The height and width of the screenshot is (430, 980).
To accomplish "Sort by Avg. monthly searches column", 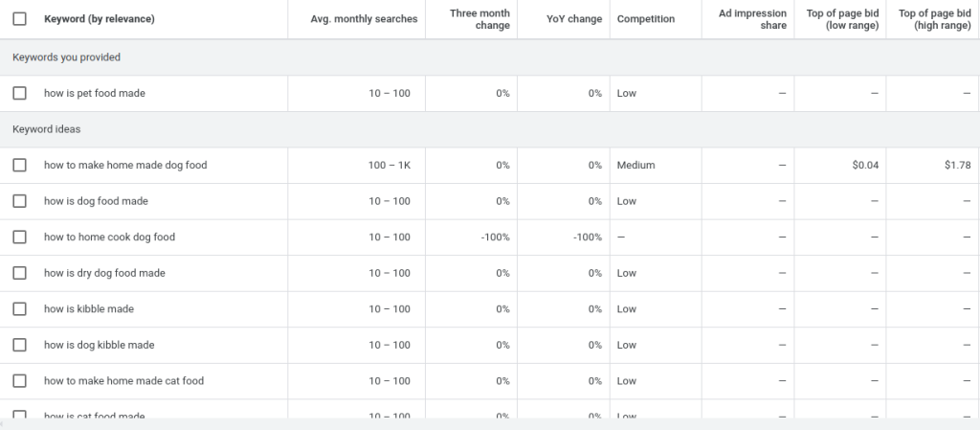I will (364, 19).
